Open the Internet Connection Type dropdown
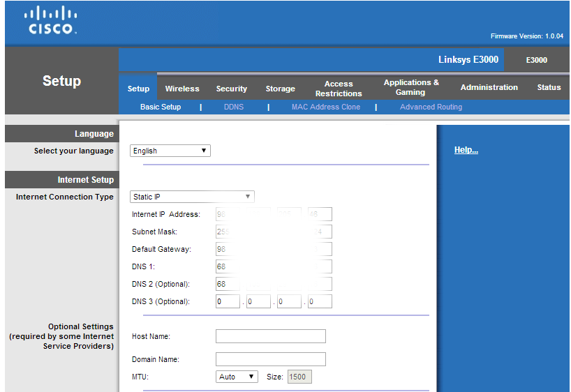Viewport: 571px width, 392px height. point(192,197)
